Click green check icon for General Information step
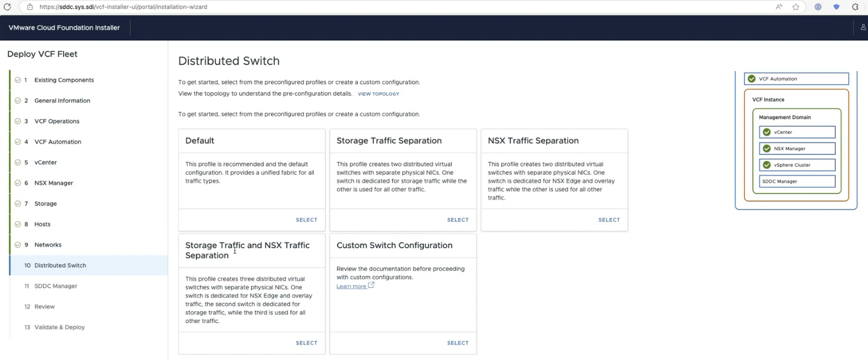 point(18,101)
